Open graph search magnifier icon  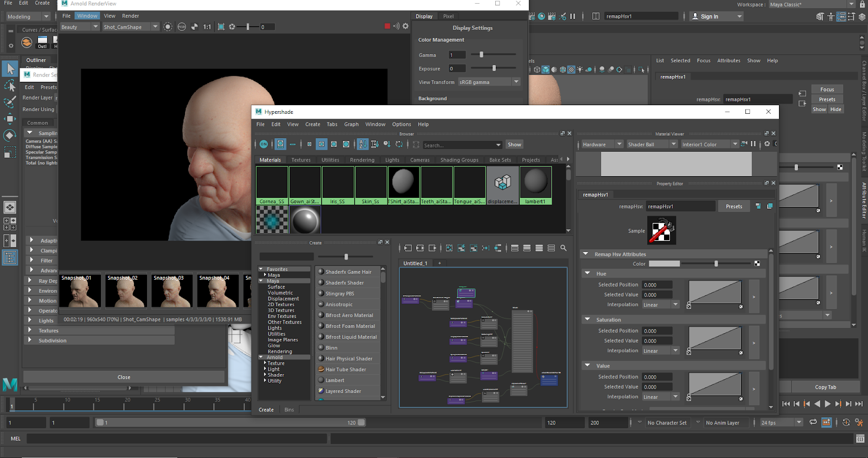coord(563,248)
